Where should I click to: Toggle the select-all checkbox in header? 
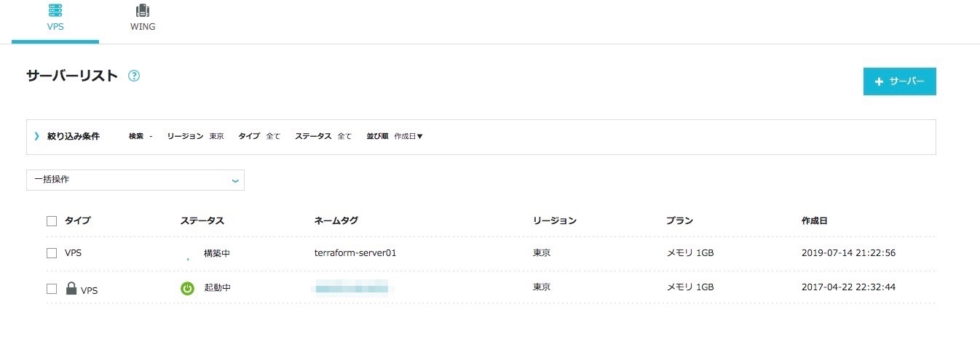52,220
